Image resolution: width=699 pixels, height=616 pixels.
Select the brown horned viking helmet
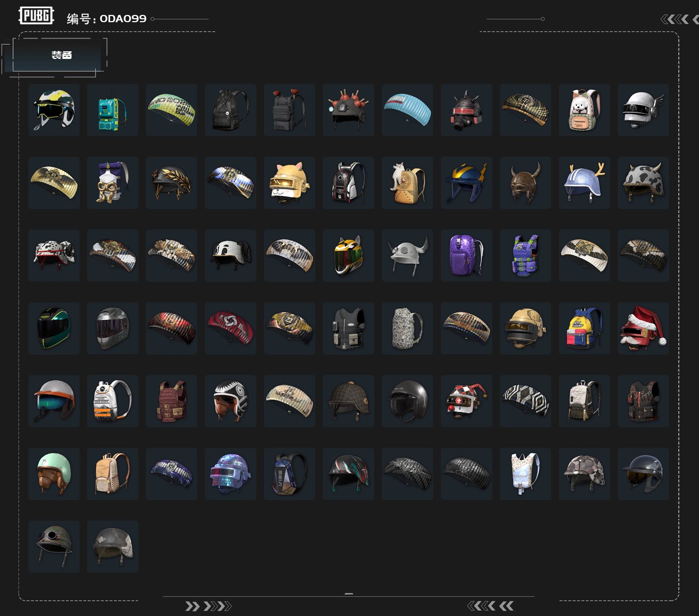pyautogui.click(x=525, y=183)
